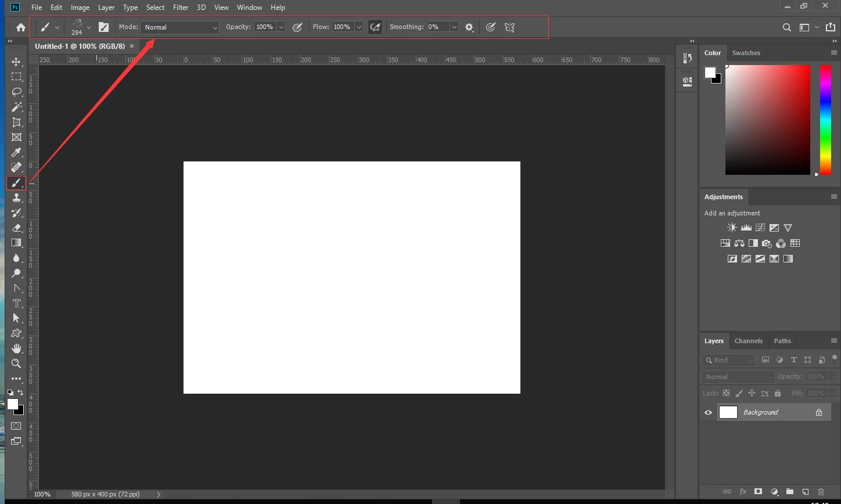Image resolution: width=841 pixels, height=504 pixels.
Task: Toggle airbrush-style build-up effects
Action: pos(375,27)
